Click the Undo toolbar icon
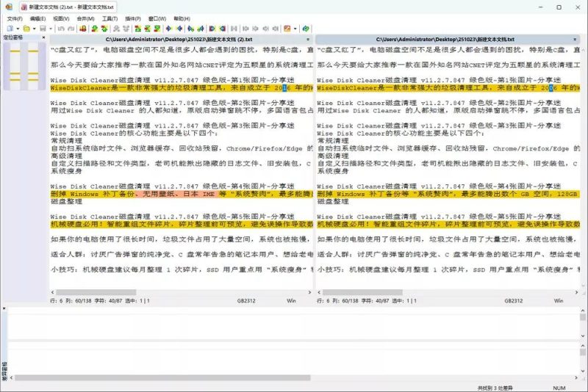588x392 pixels. pyautogui.click(x=61, y=29)
